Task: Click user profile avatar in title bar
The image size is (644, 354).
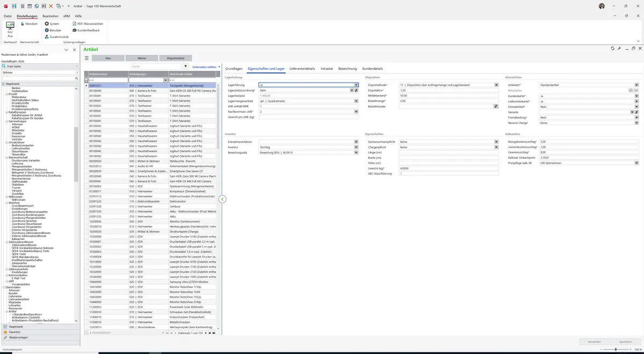Action: [602, 6]
